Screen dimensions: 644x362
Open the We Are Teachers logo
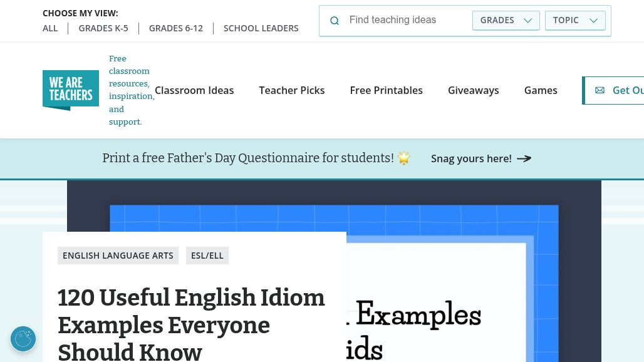coord(71,90)
